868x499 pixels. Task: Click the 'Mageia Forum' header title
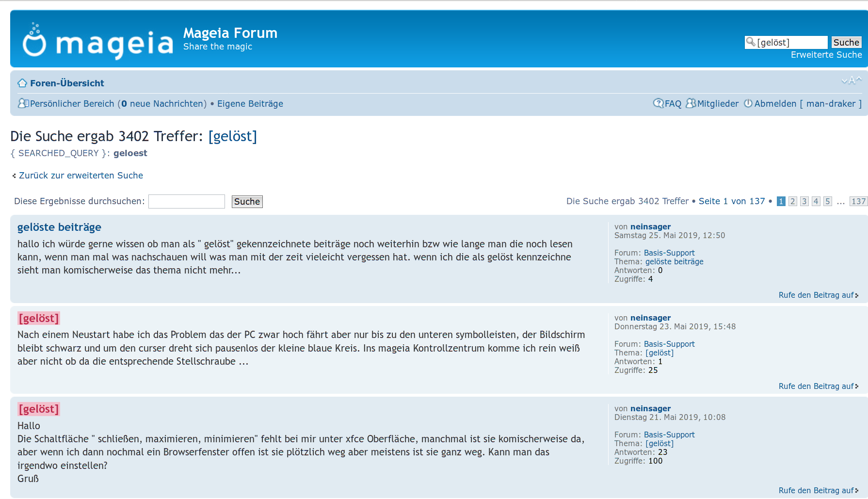[x=230, y=33]
